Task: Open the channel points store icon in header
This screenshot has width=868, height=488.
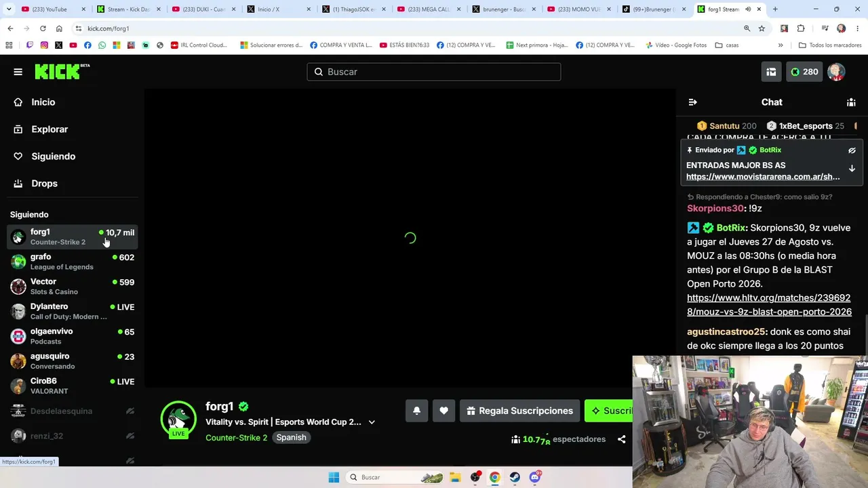Action: (771, 72)
